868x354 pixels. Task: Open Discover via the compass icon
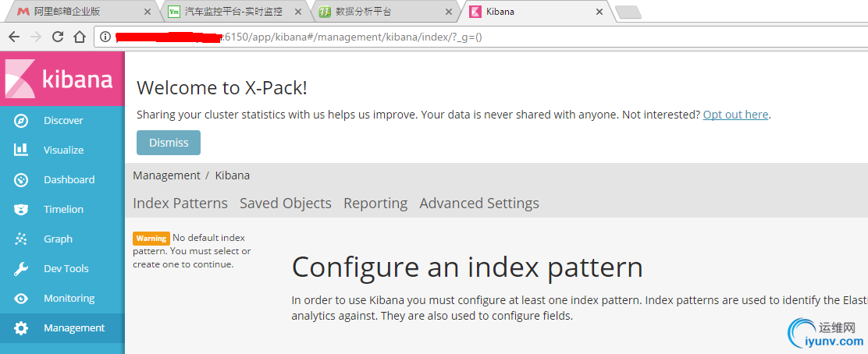(21, 121)
